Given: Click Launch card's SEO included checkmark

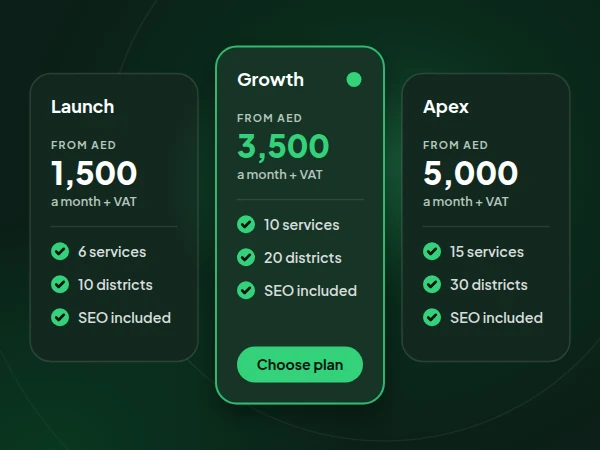Looking at the screenshot, I should point(60,317).
